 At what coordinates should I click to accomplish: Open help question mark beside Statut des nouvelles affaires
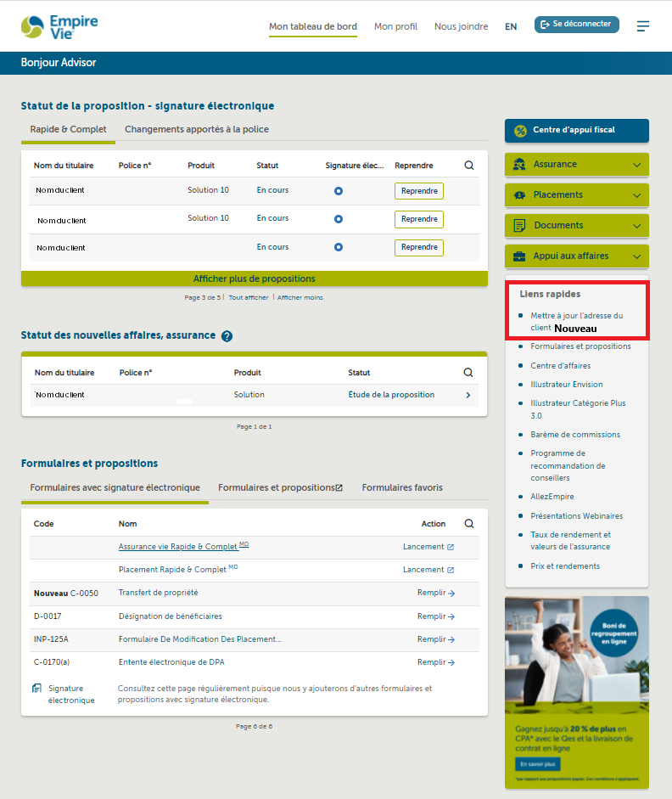coord(227,335)
